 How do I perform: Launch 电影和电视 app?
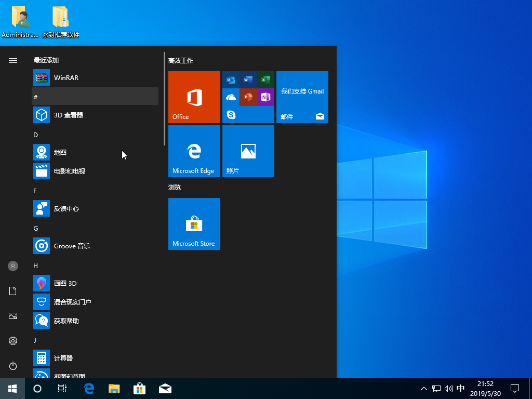95,171
